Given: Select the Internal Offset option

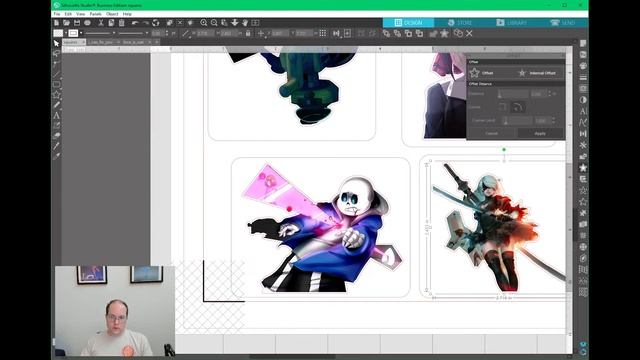Looking at the screenshot, I should point(537,73).
